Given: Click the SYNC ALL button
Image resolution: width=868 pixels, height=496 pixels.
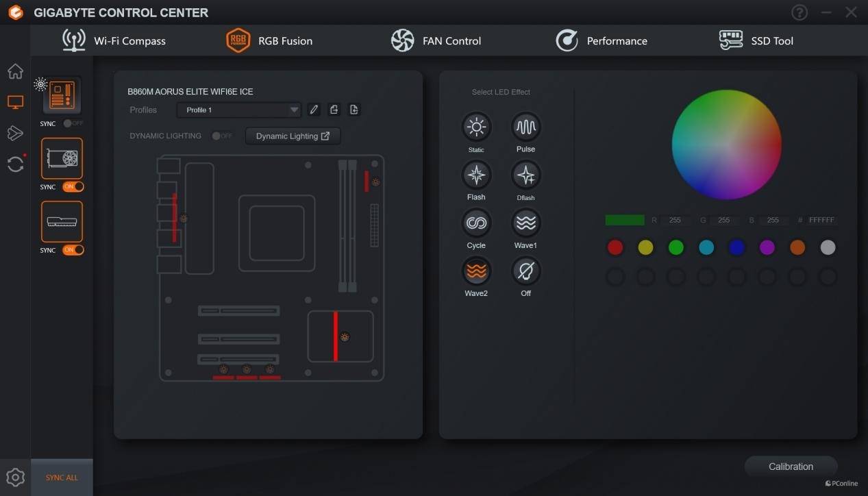Looking at the screenshot, I should click(62, 478).
